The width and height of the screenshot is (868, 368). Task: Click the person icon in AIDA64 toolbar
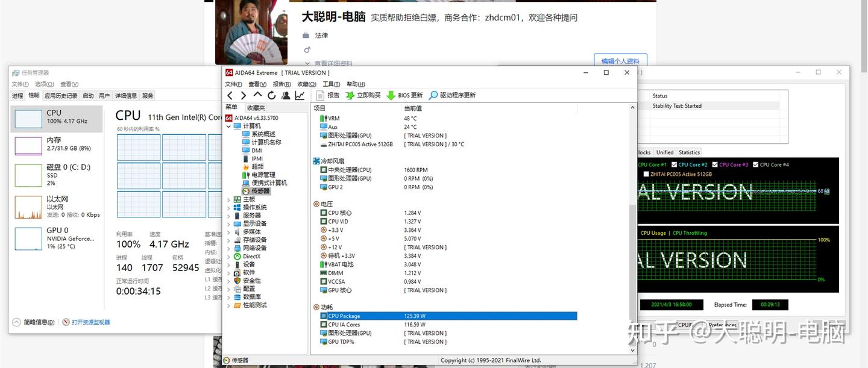click(x=285, y=95)
